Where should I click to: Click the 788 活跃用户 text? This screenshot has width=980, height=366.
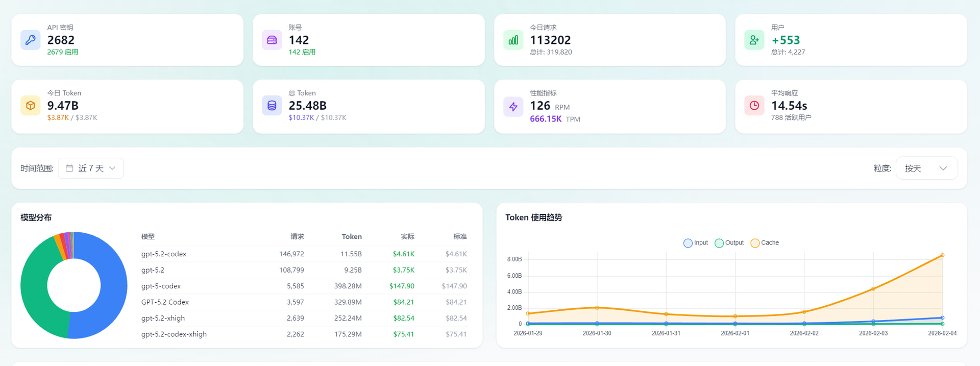point(791,117)
